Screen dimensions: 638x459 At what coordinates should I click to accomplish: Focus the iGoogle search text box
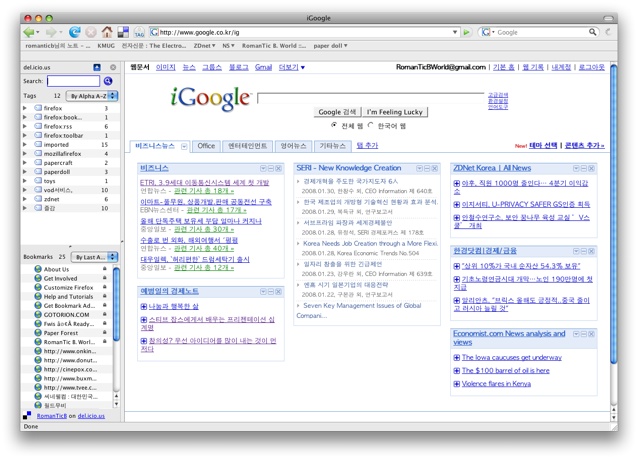click(x=371, y=98)
